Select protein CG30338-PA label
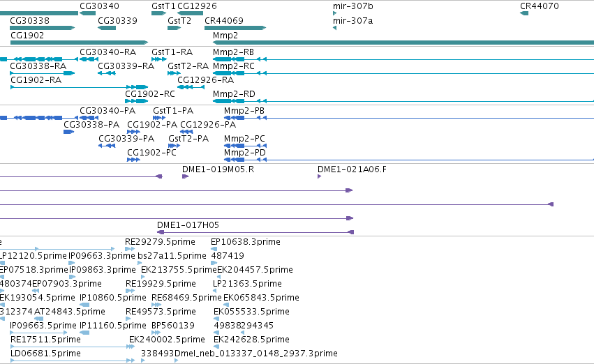This screenshot has height=364, width=594. click(x=91, y=125)
